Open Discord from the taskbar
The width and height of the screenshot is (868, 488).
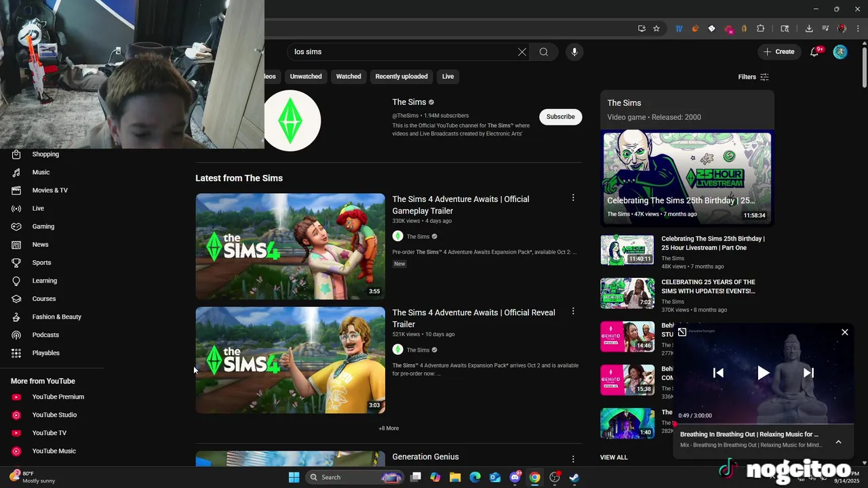(515, 477)
